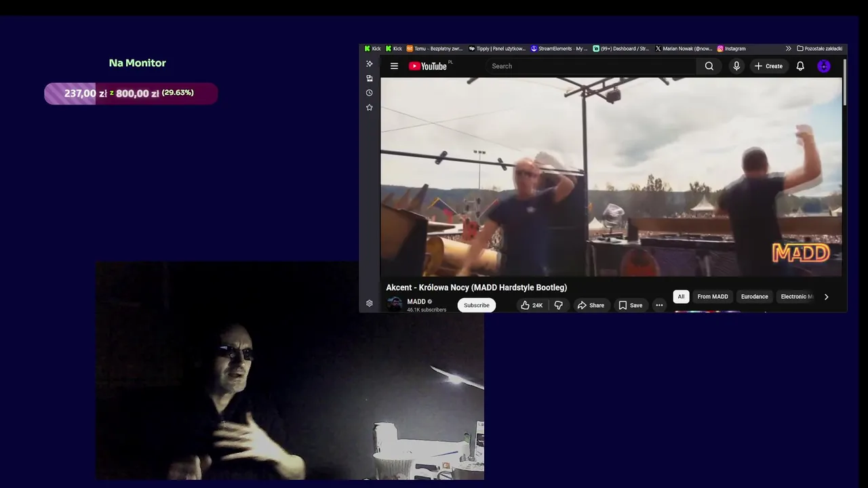Focus the YouTube Search field

click(591, 66)
